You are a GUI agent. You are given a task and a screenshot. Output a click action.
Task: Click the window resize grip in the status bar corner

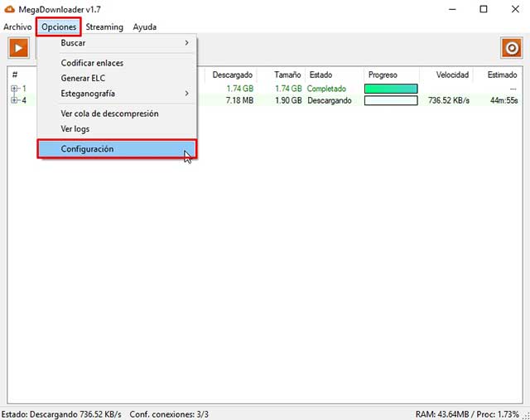point(527,417)
